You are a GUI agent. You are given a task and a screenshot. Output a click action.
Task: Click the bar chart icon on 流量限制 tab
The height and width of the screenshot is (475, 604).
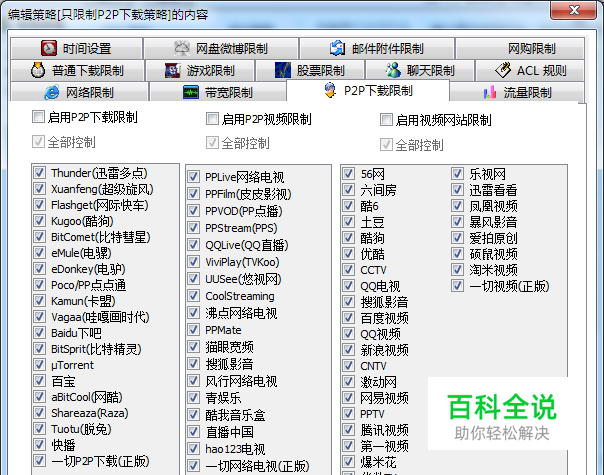(490, 92)
